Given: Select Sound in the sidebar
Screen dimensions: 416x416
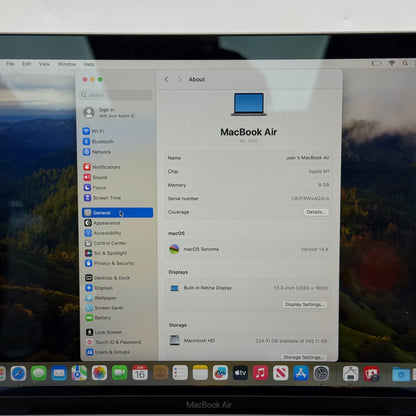Looking at the screenshot, I should (x=95, y=177).
